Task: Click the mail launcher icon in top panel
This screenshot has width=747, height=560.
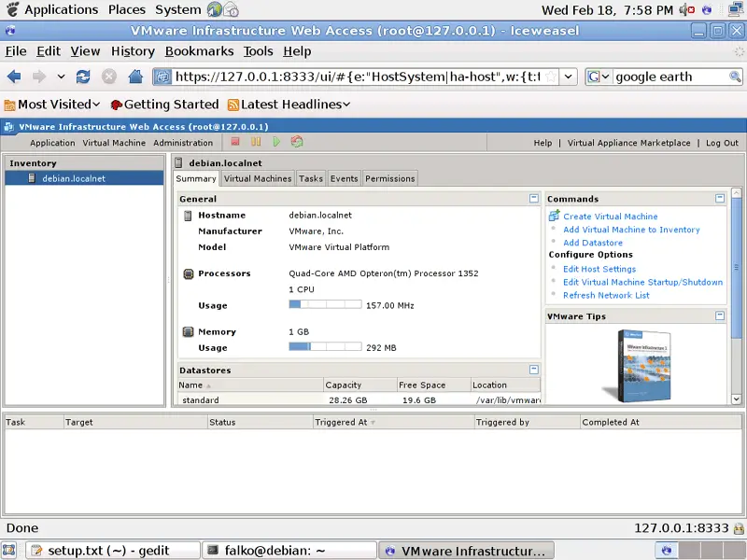Action: (231, 9)
